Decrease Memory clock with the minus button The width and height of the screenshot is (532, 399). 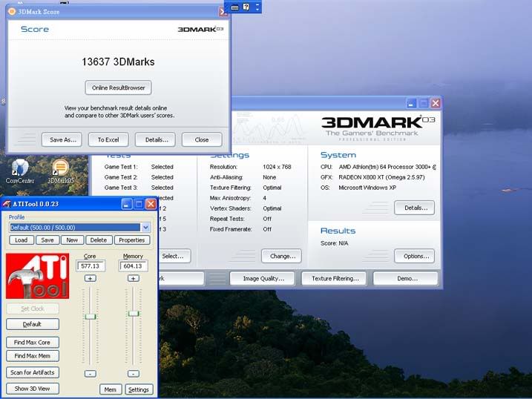(134, 374)
